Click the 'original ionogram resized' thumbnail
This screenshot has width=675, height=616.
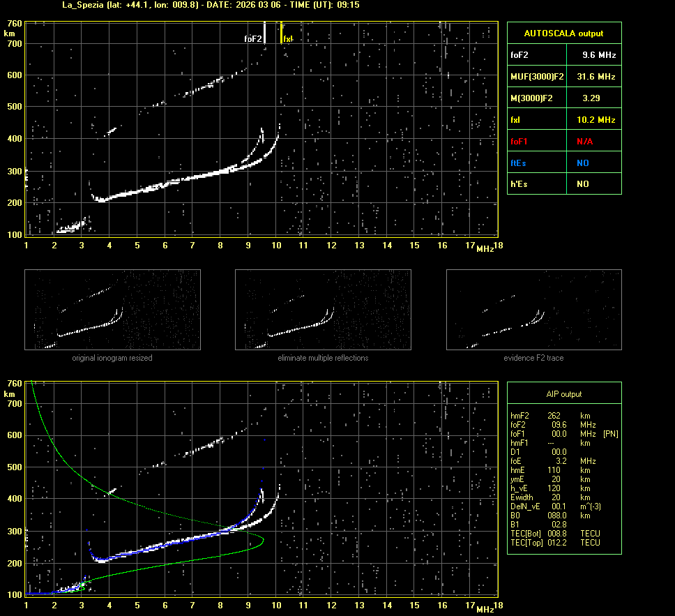[x=112, y=310]
